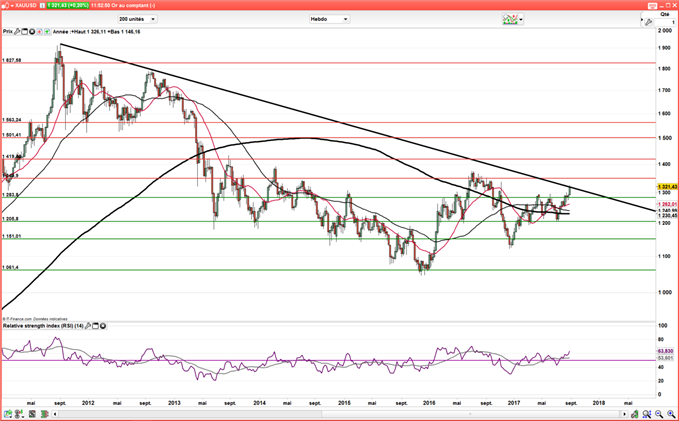
Task: Click the 1 205,8 support level label
Action: click(x=10, y=219)
